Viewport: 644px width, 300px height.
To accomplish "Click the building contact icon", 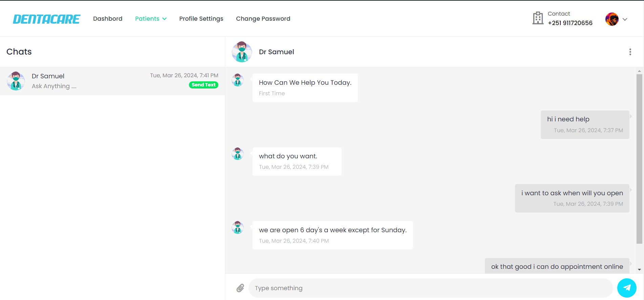I will click(x=538, y=18).
